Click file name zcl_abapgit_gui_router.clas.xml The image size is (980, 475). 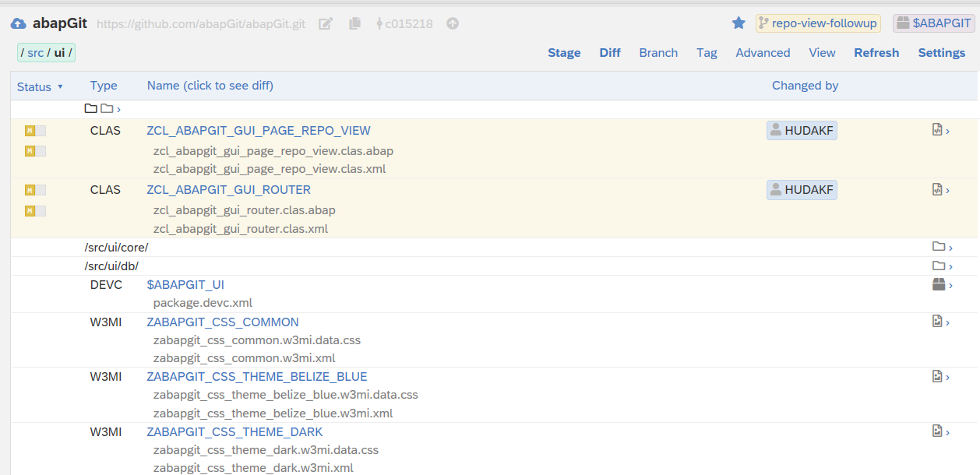pos(241,229)
